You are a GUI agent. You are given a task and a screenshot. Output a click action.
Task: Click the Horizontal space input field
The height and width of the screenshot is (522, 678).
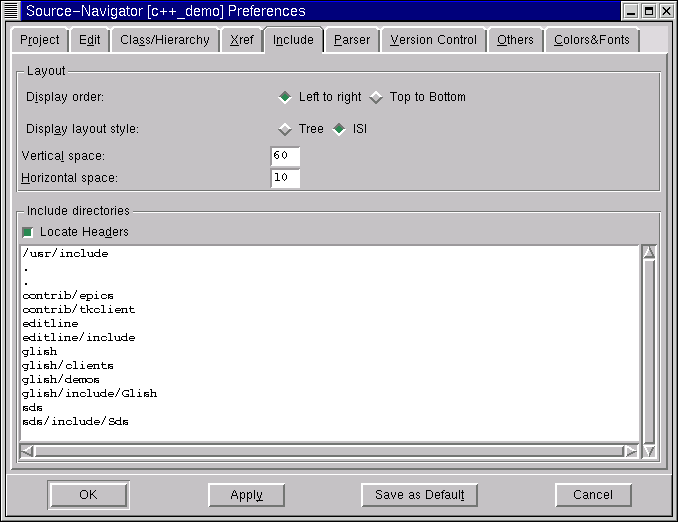pyautogui.click(x=285, y=178)
